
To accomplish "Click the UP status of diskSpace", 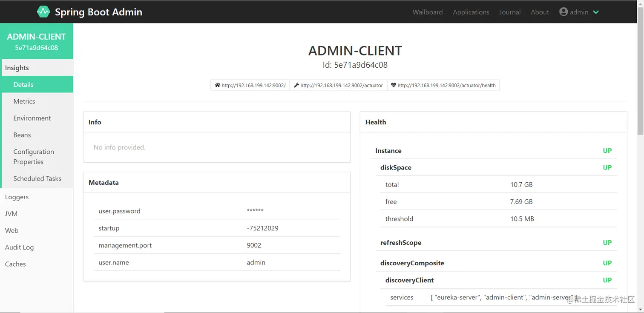I will (x=607, y=167).
